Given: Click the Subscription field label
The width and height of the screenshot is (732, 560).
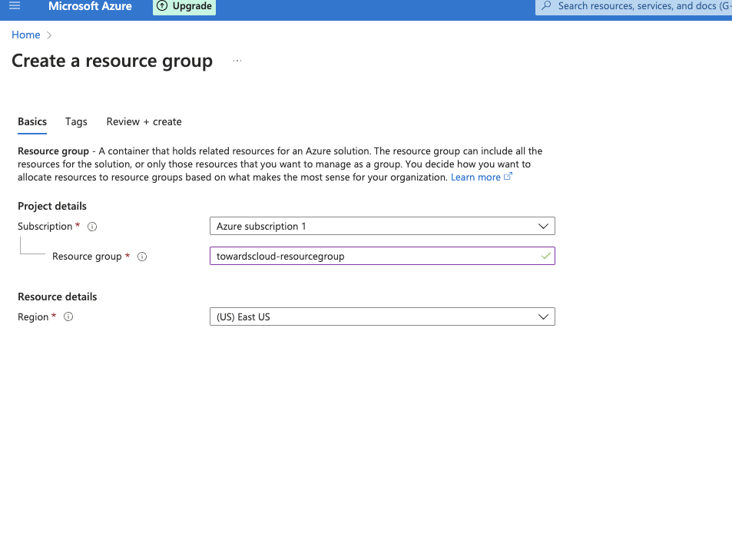Looking at the screenshot, I should pyautogui.click(x=45, y=227).
